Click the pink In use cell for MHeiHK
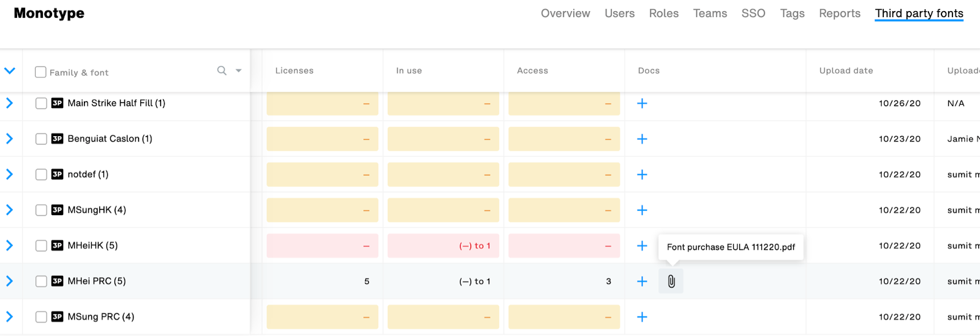 (x=443, y=246)
